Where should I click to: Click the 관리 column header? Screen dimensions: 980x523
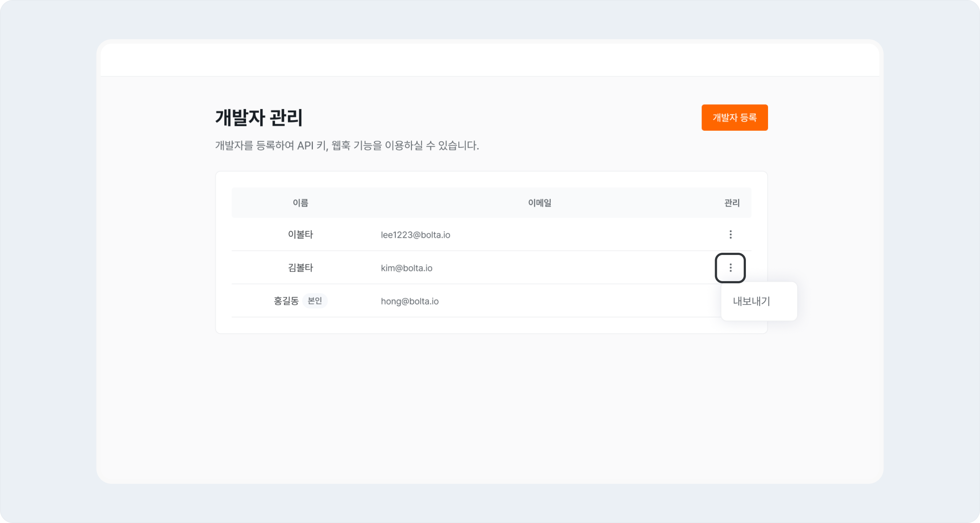[731, 203]
